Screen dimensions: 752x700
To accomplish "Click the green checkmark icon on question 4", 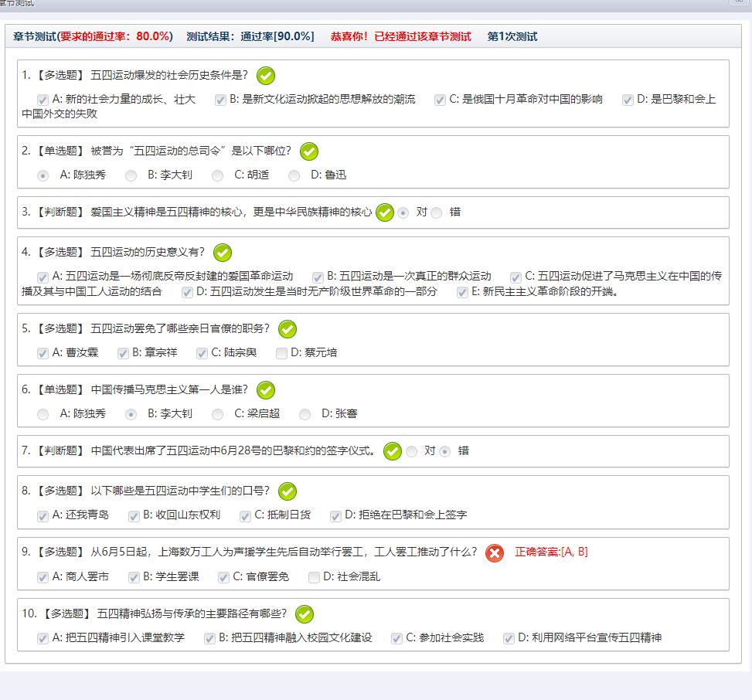I will click(223, 253).
